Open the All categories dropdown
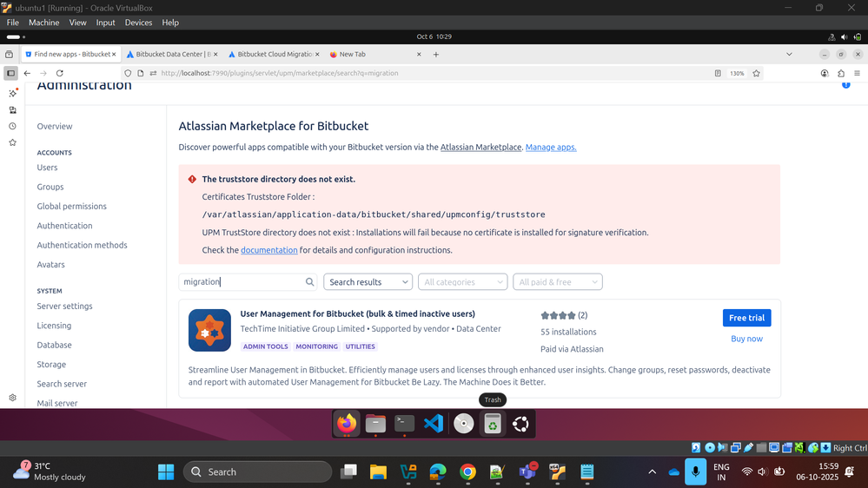This screenshot has height=488, width=868. pos(463,281)
